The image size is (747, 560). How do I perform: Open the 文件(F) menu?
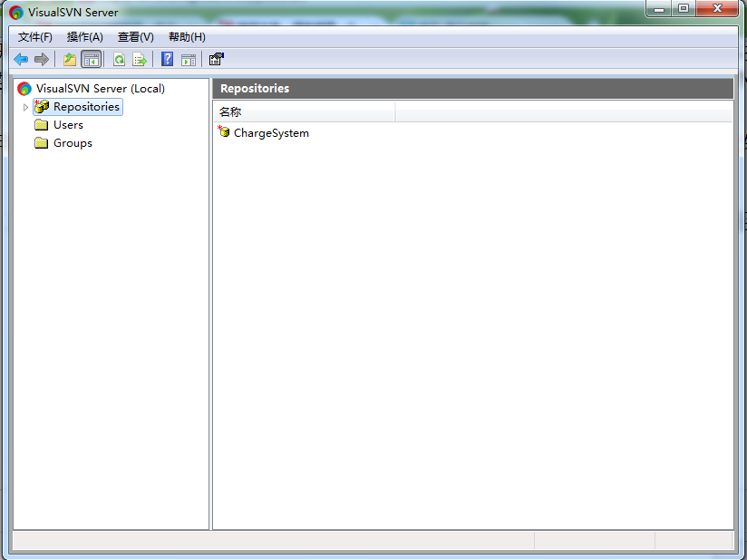click(35, 37)
